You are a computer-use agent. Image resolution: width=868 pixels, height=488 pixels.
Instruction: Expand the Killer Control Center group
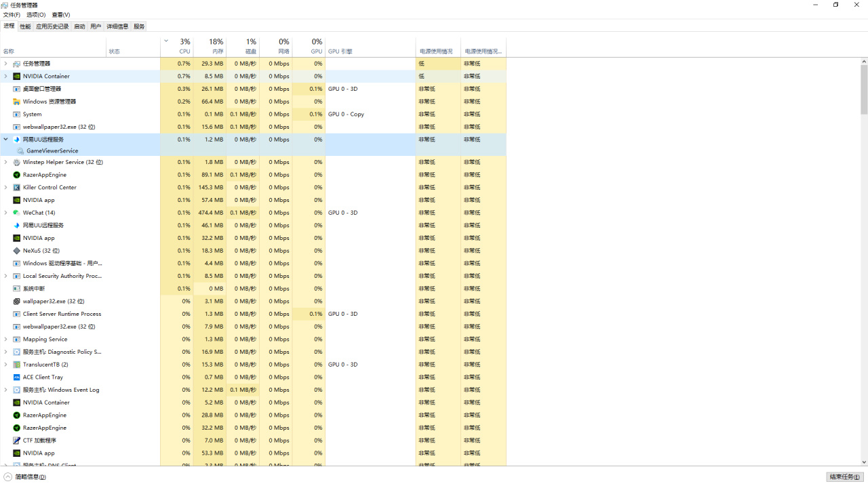click(x=5, y=187)
